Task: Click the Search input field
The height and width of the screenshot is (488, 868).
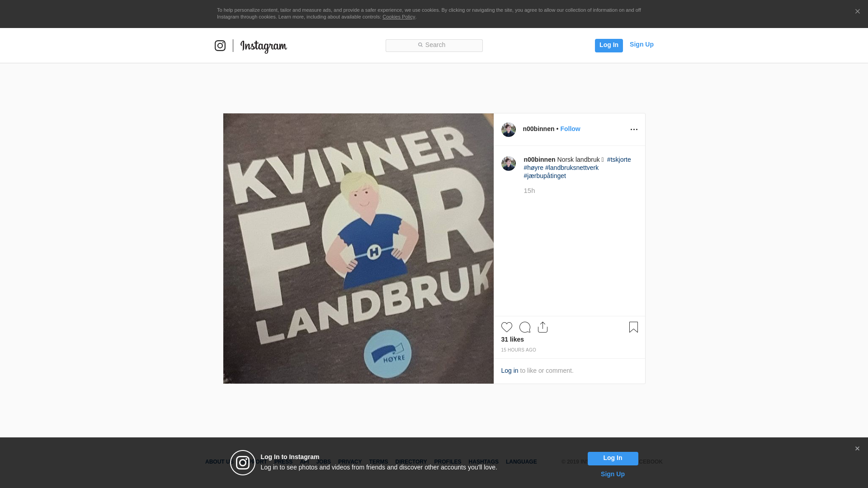Action: (x=434, y=45)
